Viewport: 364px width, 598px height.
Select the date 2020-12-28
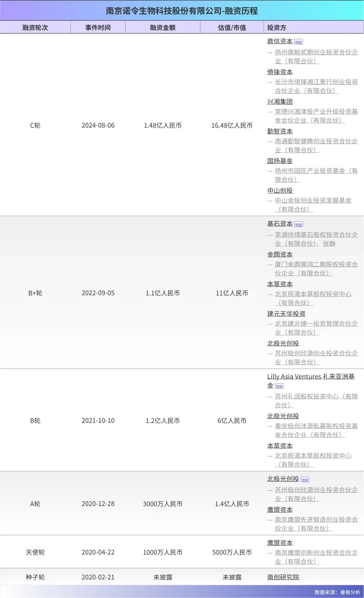tap(98, 504)
